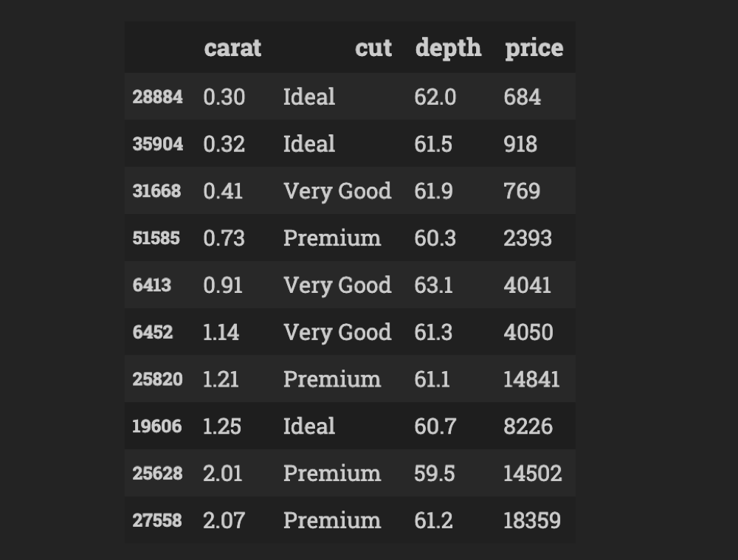Click the carat cell 0.73
738x560 pixels.
point(224,238)
